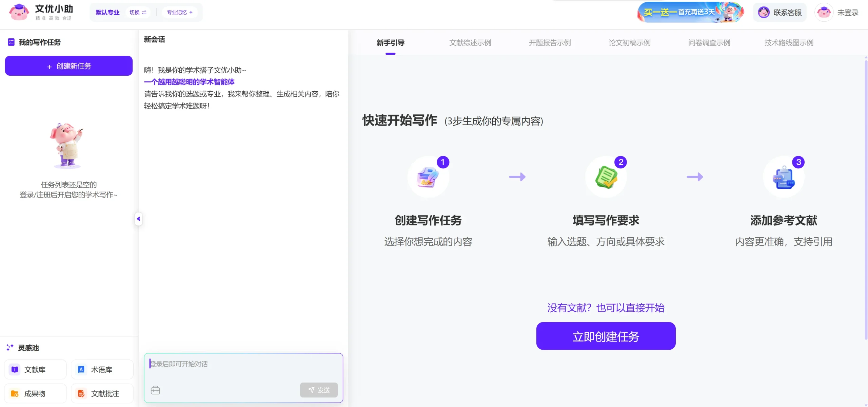Collapse the left sidebar arrow
Image resolution: width=868 pixels, height=407 pixels.
click(138, 219)
